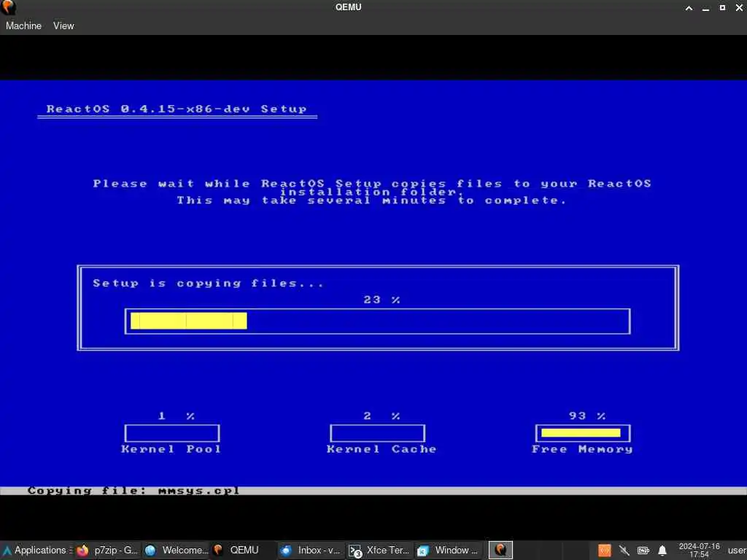Click the Thunderbird icon beside Inbox

[x=286, y=551]
